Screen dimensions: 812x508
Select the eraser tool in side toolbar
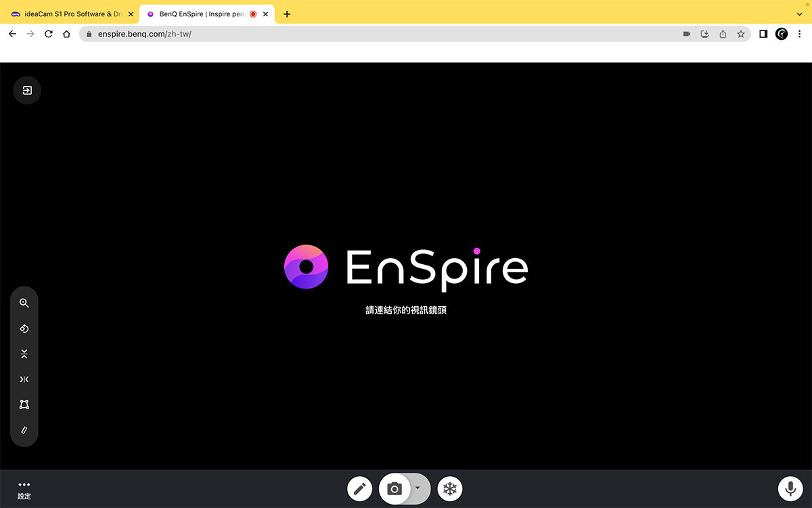pyautogui.click(x=24, y=430)
